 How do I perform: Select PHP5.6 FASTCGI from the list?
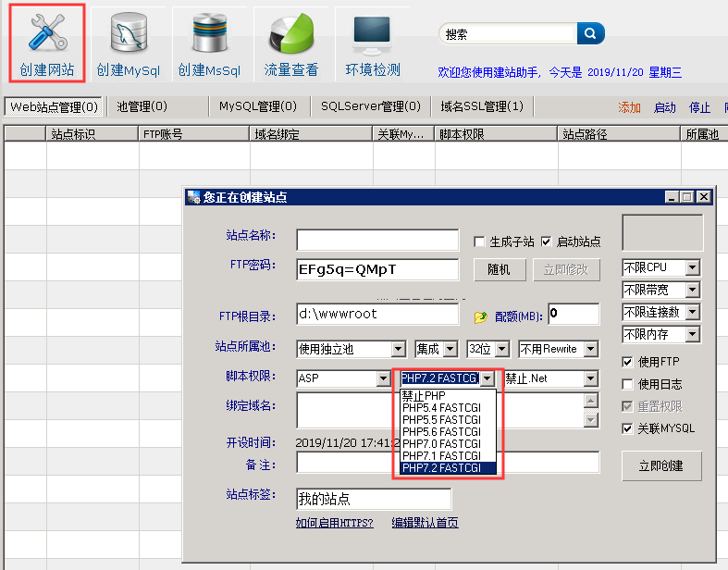(441, 432)
